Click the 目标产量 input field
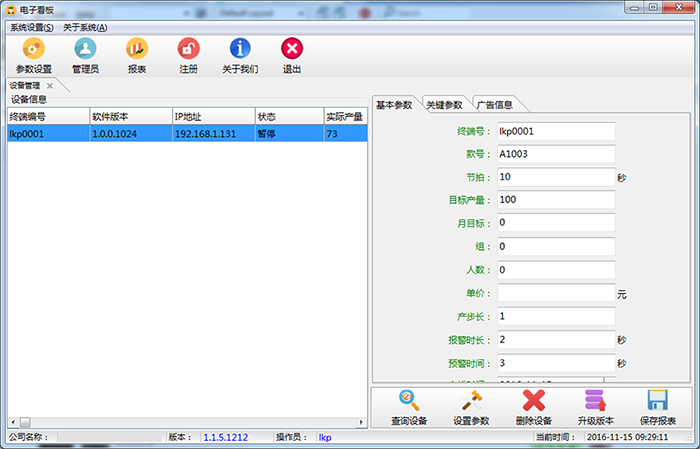700x449 pixels. 555,200
